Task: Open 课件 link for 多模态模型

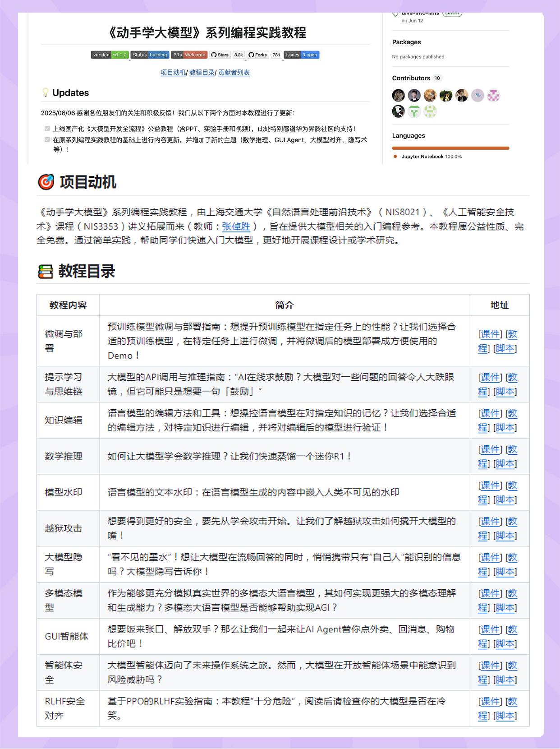Action: (491, 594)
